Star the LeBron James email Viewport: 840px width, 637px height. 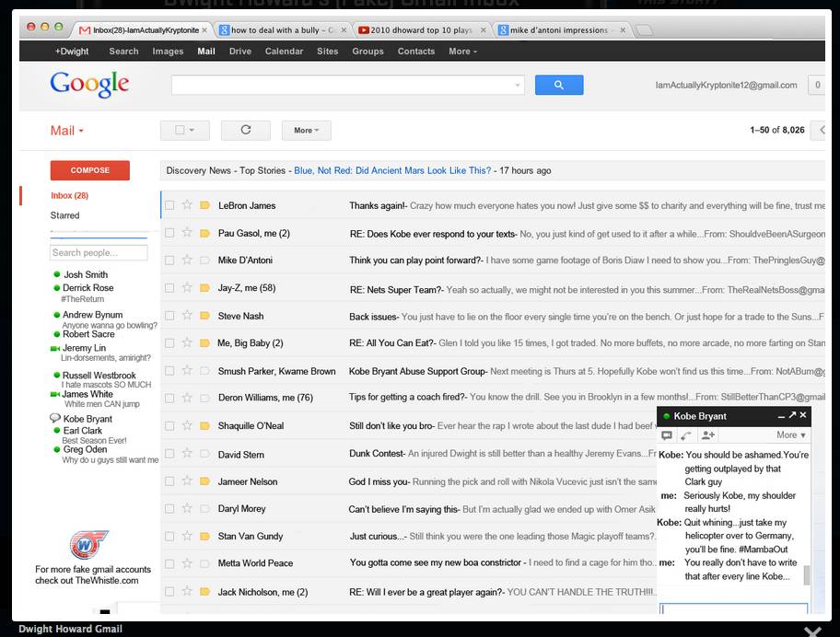187,204
